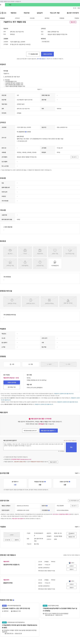The height and width of the screenshot is (644, 80).
Task: Click 요약보기 for 생산관리사무원 posting
Action: point(72,566)
